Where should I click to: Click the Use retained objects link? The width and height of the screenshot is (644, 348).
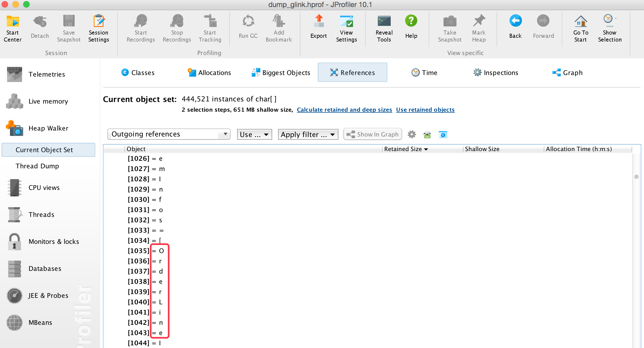coord(425,110)
